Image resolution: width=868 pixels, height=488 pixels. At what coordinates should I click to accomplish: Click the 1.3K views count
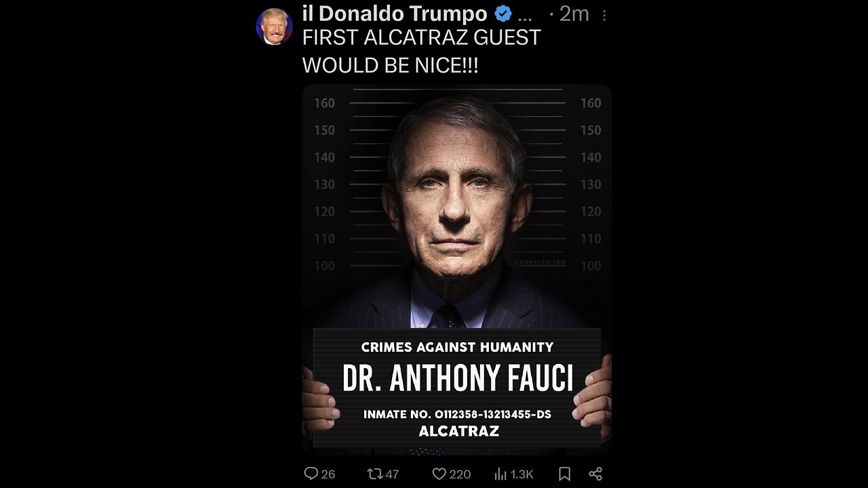(522, 474)
